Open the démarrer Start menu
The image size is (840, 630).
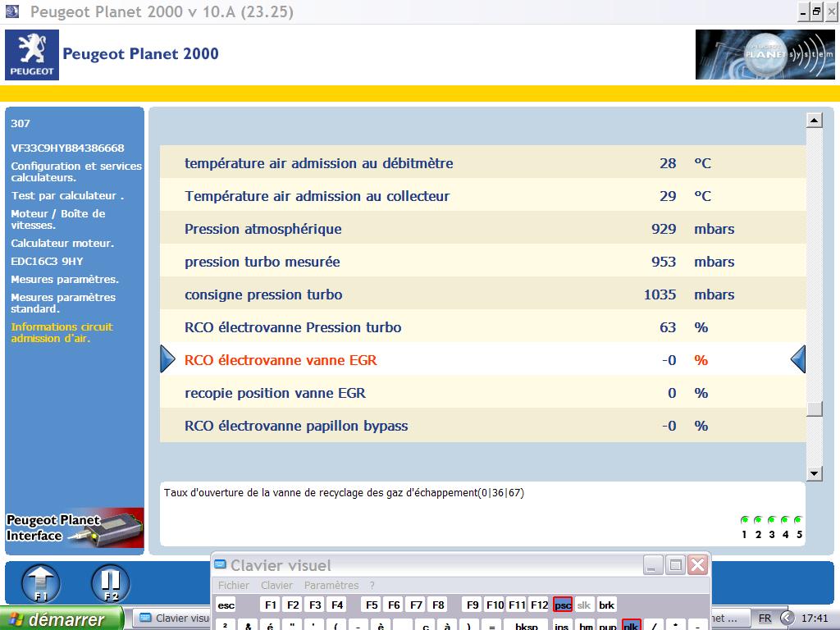click(x=62, y=619)
